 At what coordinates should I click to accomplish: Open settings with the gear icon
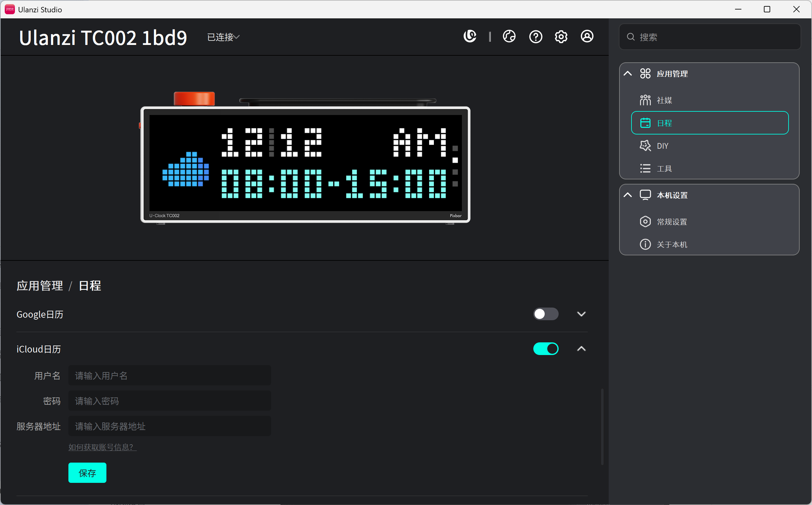[x=561, y=36]
